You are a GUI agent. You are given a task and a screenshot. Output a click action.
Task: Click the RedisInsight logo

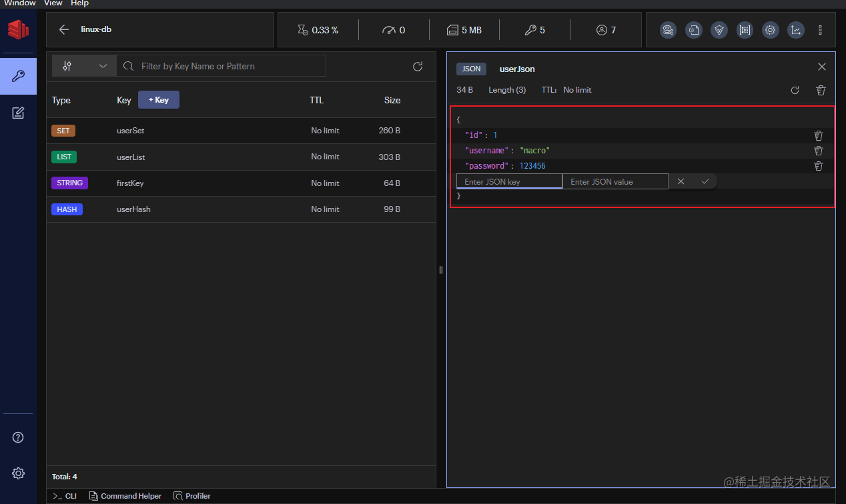(x=18, y=29)
